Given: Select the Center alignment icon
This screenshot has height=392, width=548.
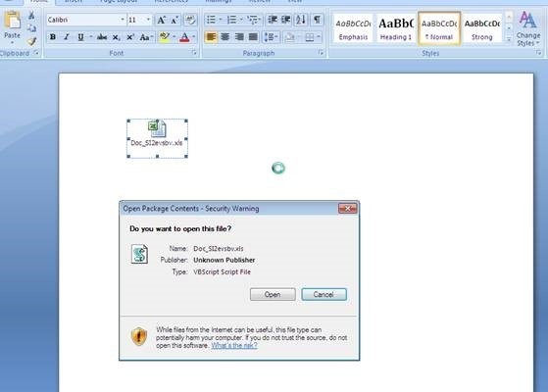Looking at the screenshot, I should coord(225,37).
